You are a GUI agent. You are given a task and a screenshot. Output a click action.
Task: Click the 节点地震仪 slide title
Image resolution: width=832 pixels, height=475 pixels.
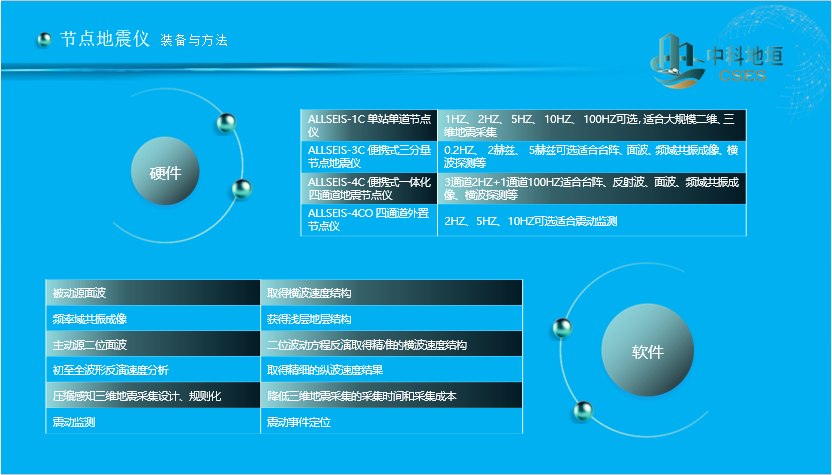pos(104,40)
